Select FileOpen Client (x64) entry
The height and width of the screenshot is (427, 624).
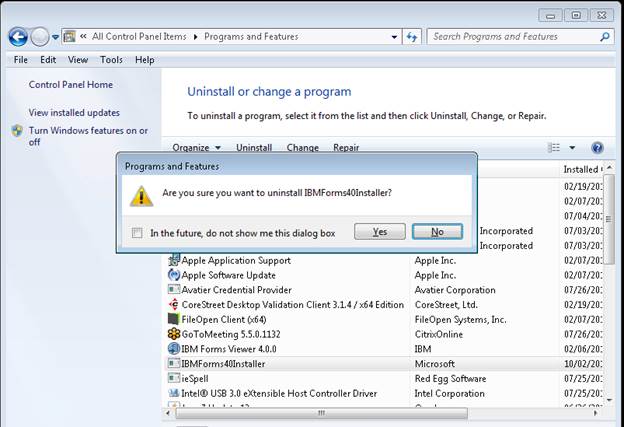point(224,320)
